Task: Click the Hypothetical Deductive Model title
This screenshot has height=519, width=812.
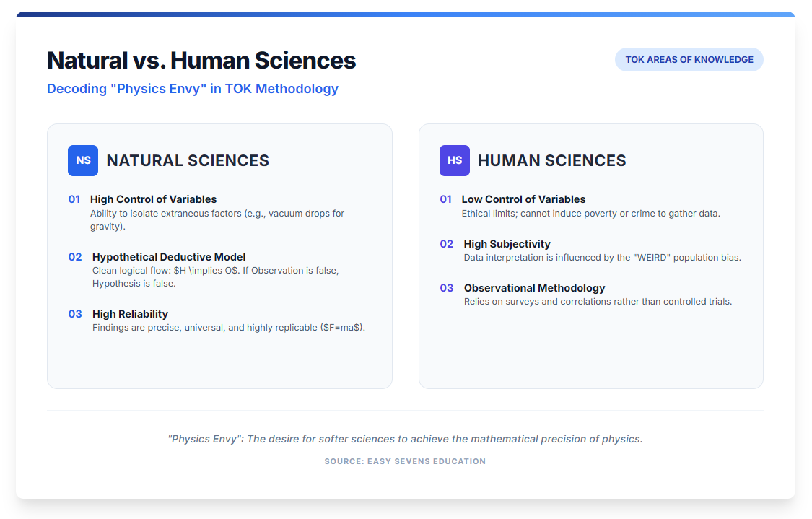Action: coord(169,257)
